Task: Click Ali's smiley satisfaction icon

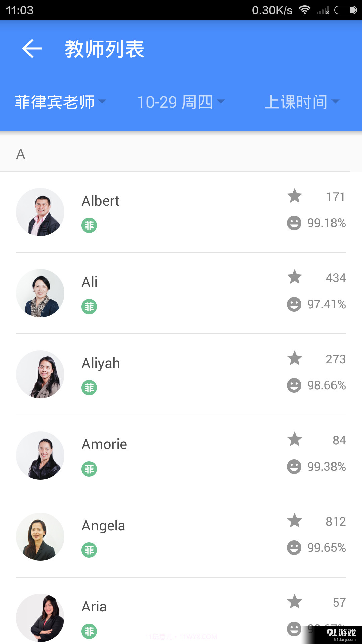Action: 294,304
